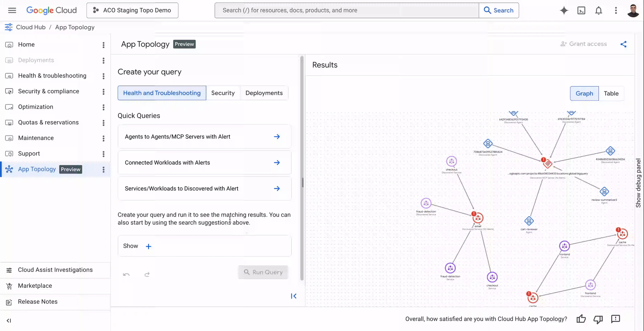
Task: Open the main navigation hamburger menu
Action: pos(12,10)
